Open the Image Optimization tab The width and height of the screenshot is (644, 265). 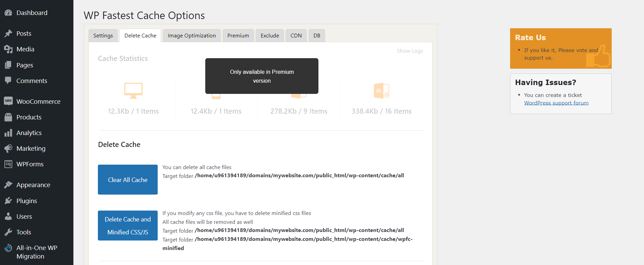(x=192, y=36)
